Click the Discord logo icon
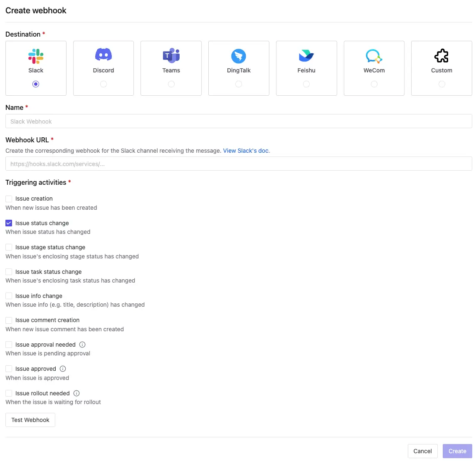The image size is (476, 464). coord(104,55)
